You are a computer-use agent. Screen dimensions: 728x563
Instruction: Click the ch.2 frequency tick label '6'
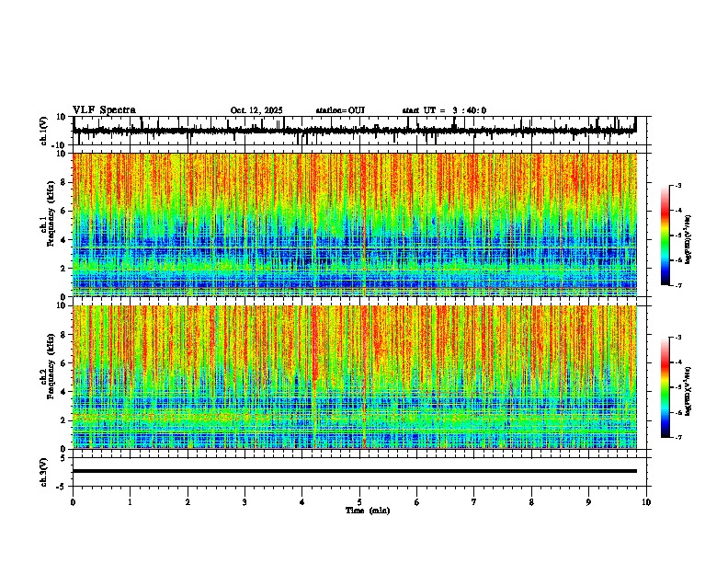tap(63, 362)
